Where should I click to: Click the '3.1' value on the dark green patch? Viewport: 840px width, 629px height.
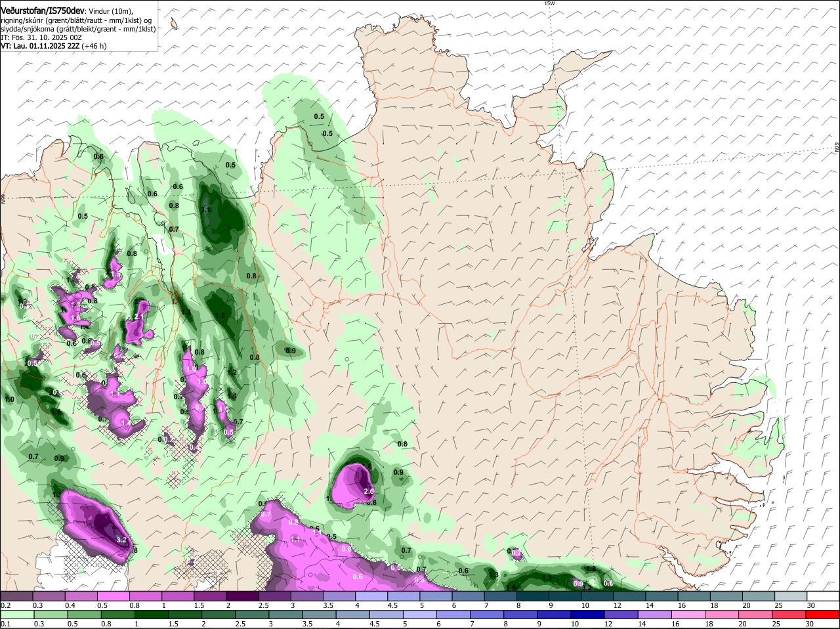tap(205, 209)
